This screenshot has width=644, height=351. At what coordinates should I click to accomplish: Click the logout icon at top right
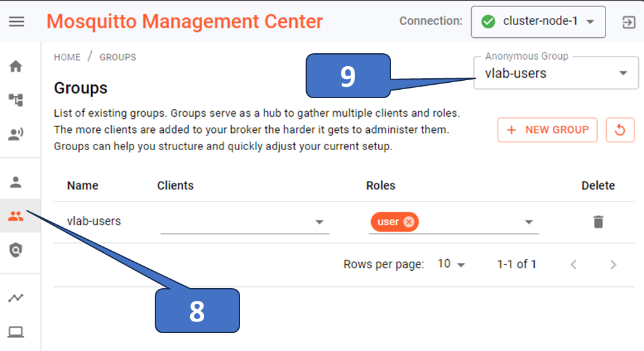pyautogui.click(x=629, y=22)
